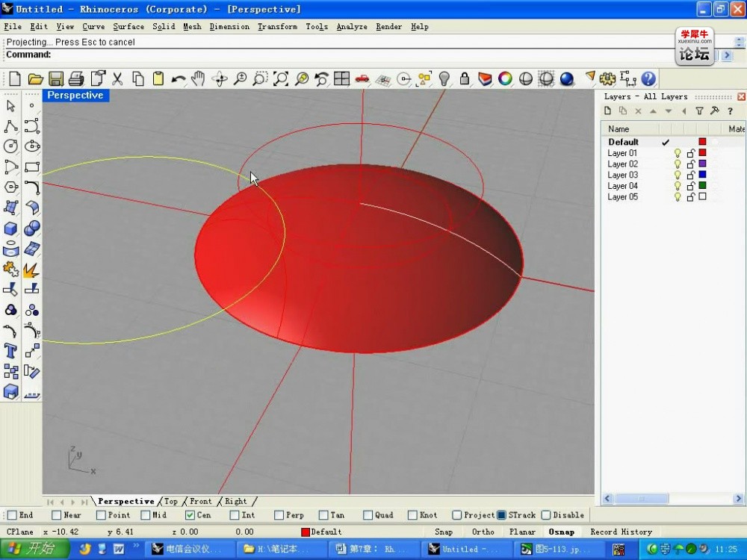Open the Transform menu

[277, 27]
